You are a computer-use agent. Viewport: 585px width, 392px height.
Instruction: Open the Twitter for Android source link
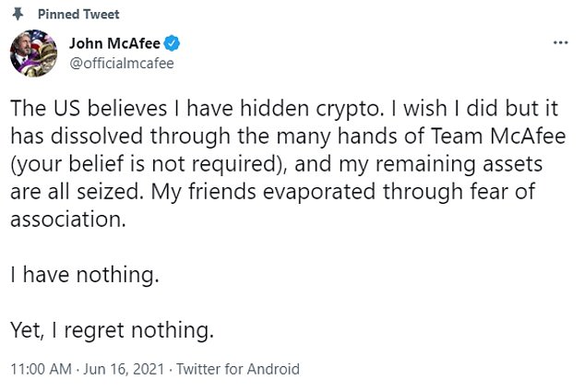[238, 369]
